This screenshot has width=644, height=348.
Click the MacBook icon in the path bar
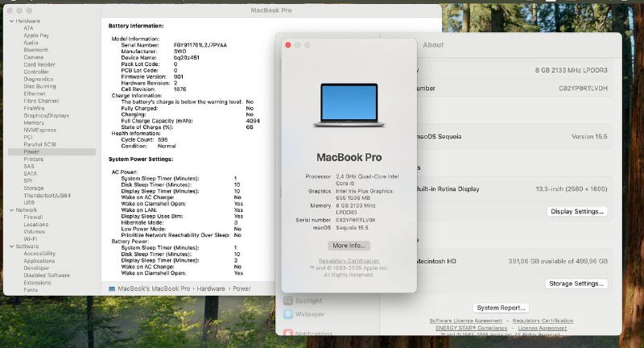(112, 289)
